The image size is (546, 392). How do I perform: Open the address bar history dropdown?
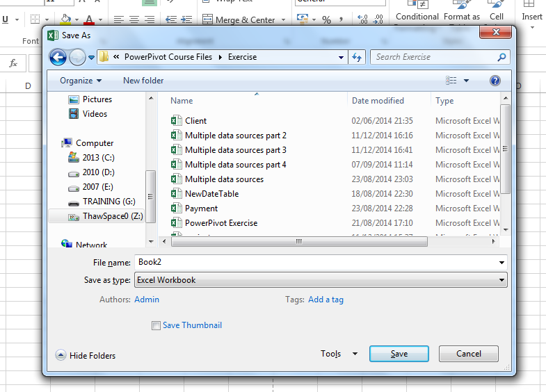point(342,58)
